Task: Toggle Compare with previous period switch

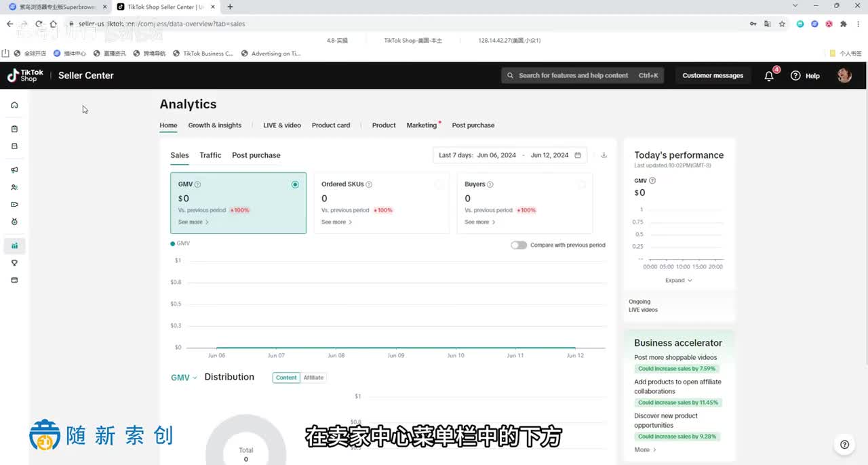Action: [x=519, y=245]
